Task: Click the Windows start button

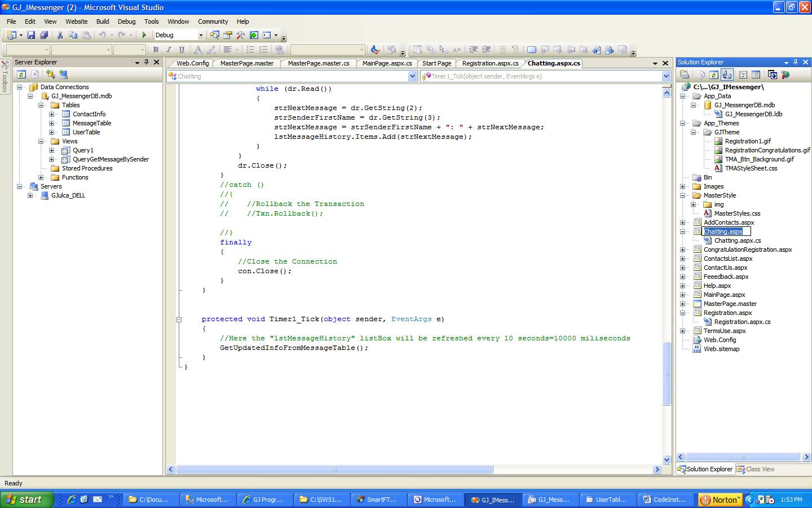Action: click(x=27, y=500)
